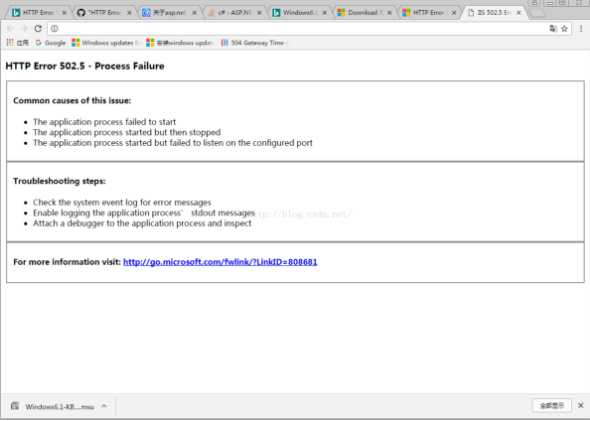Viewport: 590px width, 421px height.
Task: Open the Apps shortcut in bookmarks bar
Action: [x=18, y=43]
